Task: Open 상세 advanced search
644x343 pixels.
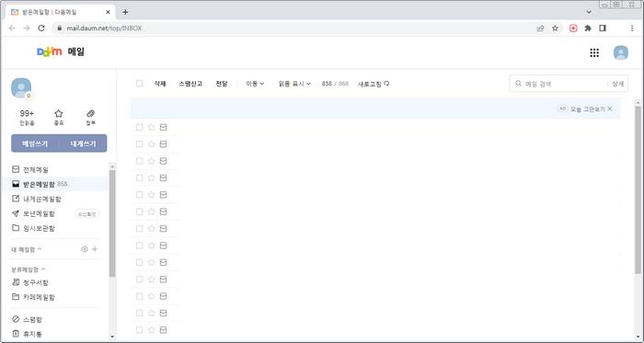Action: coord(617,84)
